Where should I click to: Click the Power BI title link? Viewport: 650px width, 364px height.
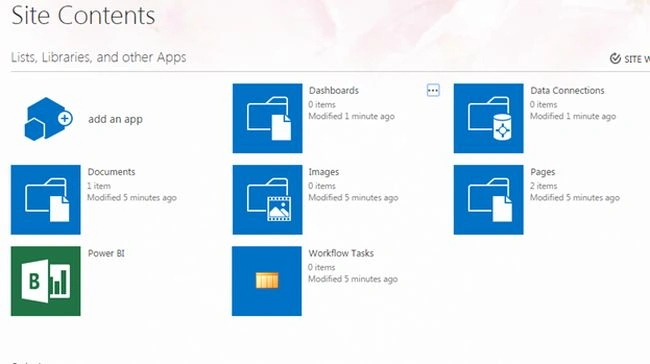106,253
